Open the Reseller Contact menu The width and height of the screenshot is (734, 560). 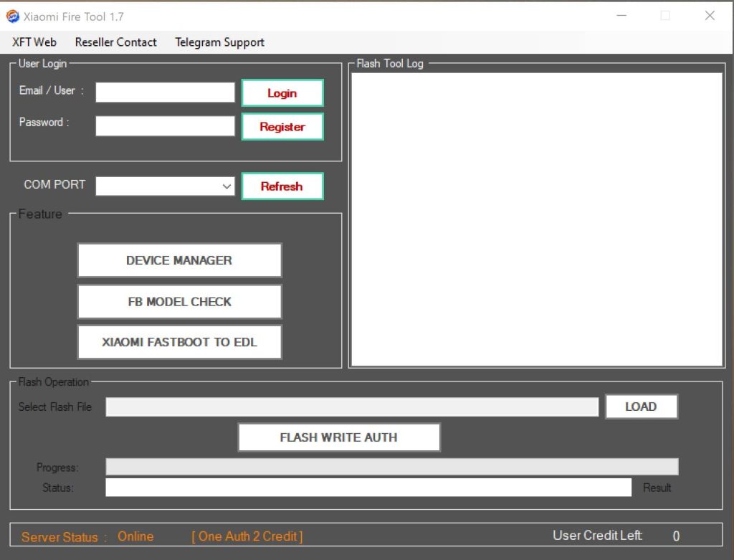tap(115, 42)
